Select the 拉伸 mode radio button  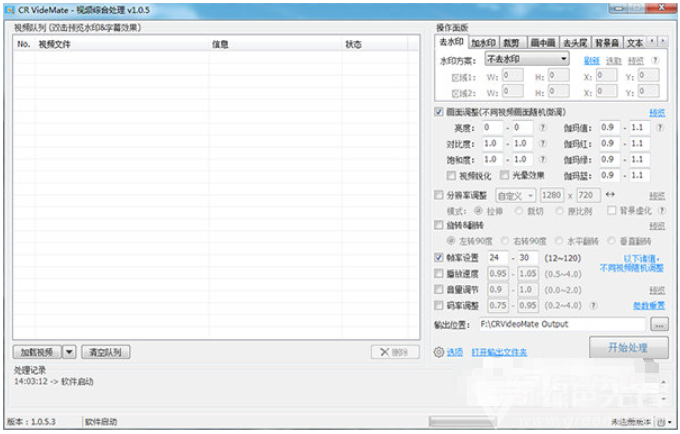pos(478,211)
